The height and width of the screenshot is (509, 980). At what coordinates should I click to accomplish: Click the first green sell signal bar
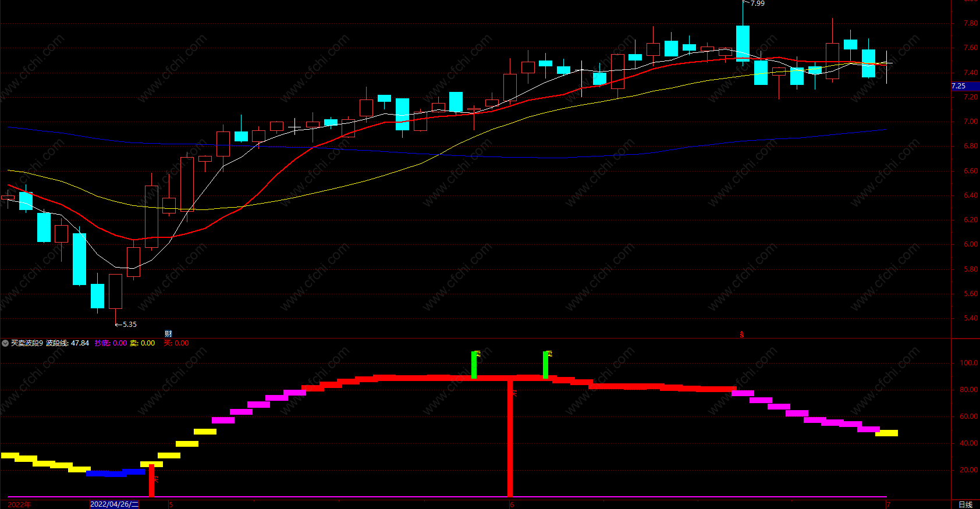tap(474, 365)
